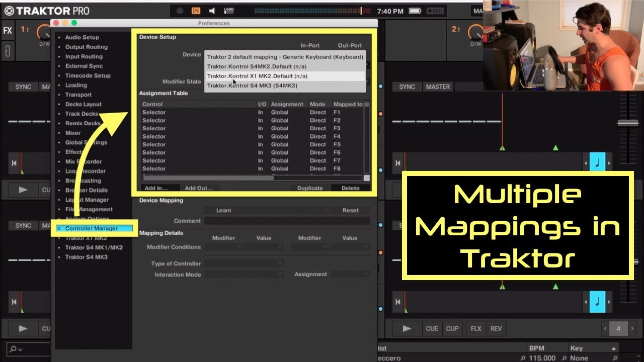Click the speaker icon in Traktor header

point(212,11)
